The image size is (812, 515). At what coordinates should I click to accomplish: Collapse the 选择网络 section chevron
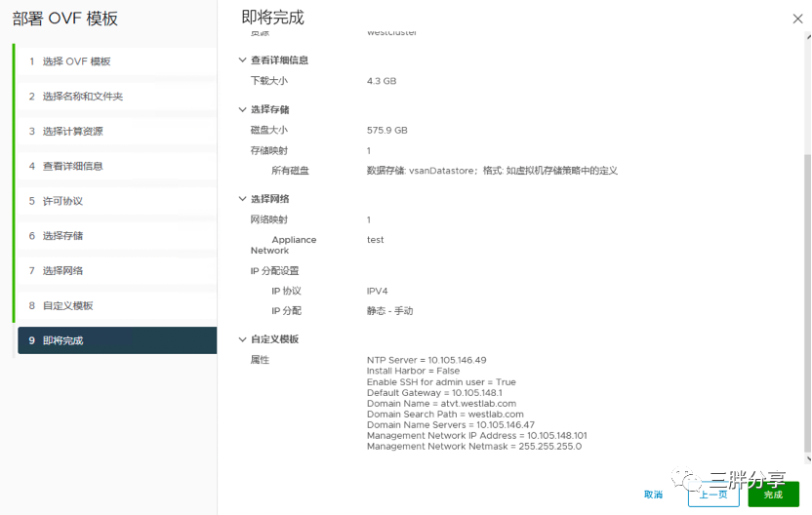(242, 199)
